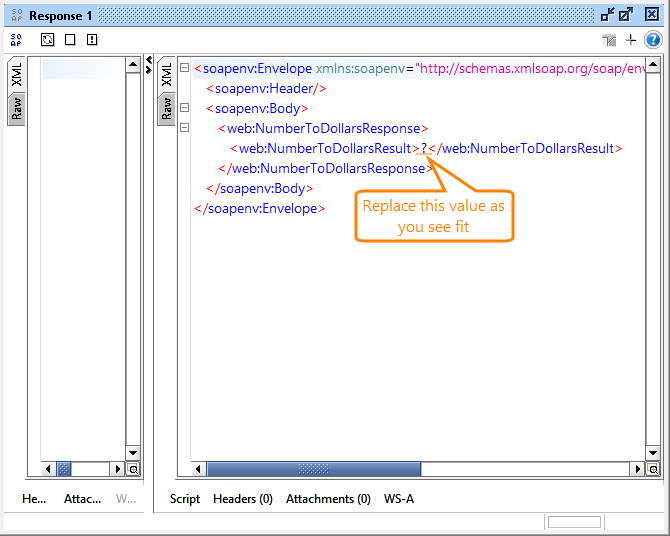The width and height of the screenshot is (670, 536).
Task: Click the empty square toolbar icon
Action: point(70,40)
